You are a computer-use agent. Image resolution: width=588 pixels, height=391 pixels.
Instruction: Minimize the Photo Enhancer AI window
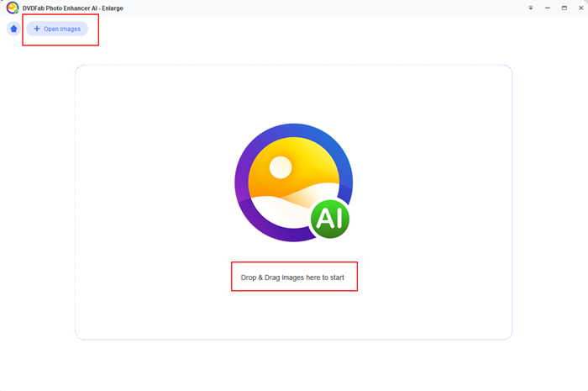548,8
